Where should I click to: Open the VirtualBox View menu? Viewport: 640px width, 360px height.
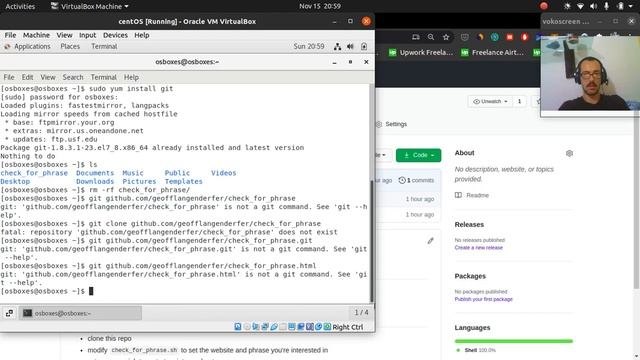(64, 35)
